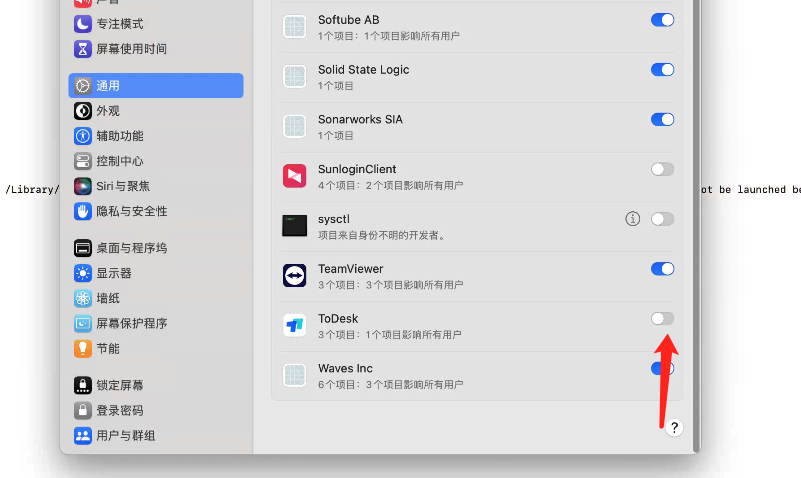This screenshot has height=478, width=801.
Task: Open 专注模式 (Focus) in the sidebar
Action: point(156,23)
